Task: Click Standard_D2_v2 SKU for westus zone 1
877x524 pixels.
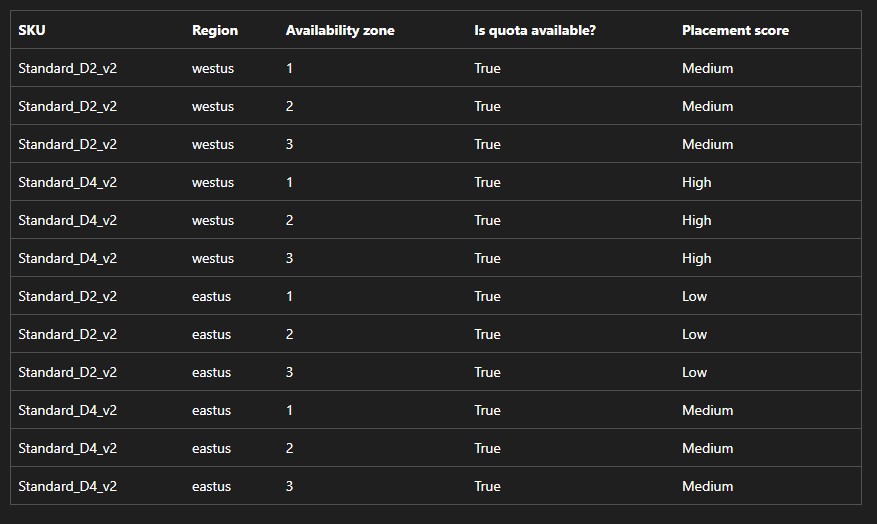Action: [x=67, y=69]
